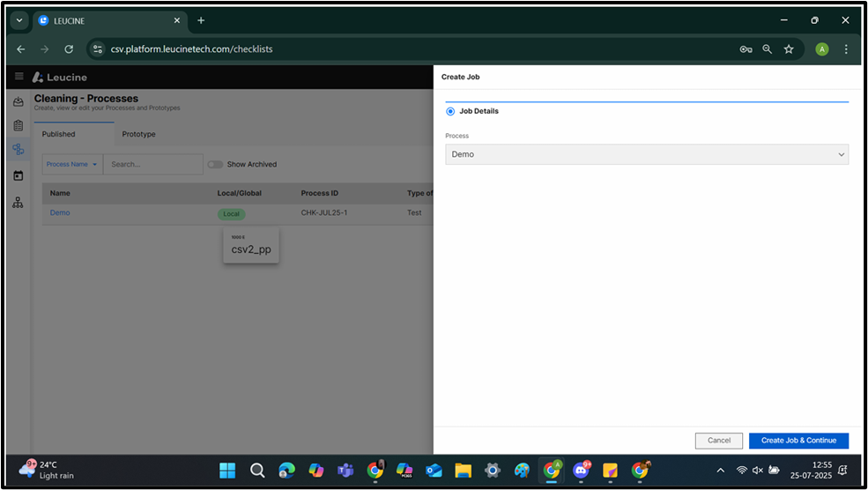Click the process Search input field
The image size is (868, 490).
point(153,164)
